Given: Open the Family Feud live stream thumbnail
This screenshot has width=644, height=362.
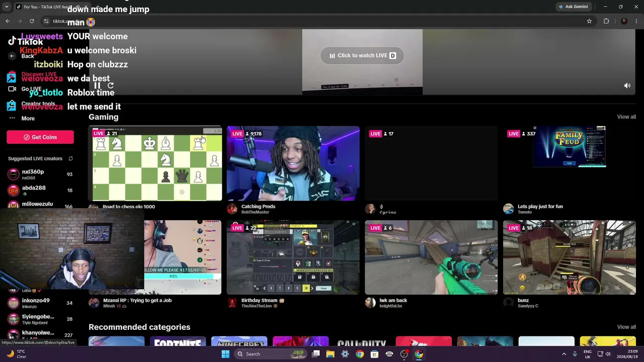Looking at the screenshot, I should point(570,163).
